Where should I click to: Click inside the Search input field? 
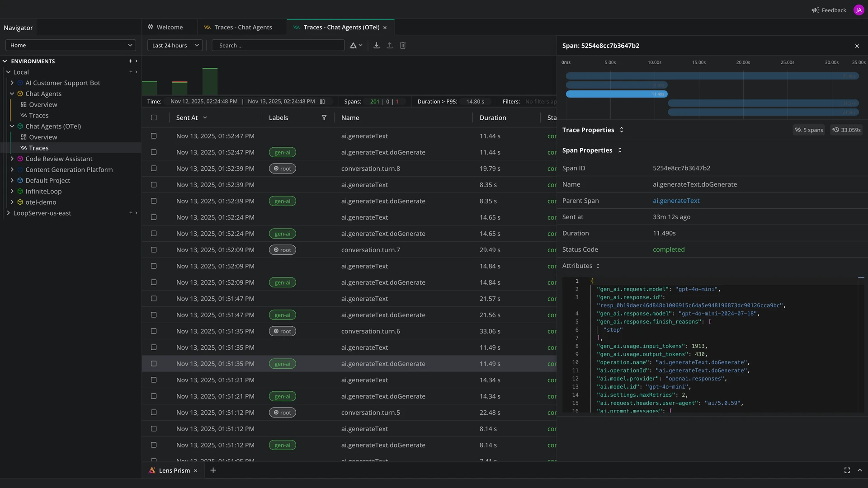click(x=278, y=45)
